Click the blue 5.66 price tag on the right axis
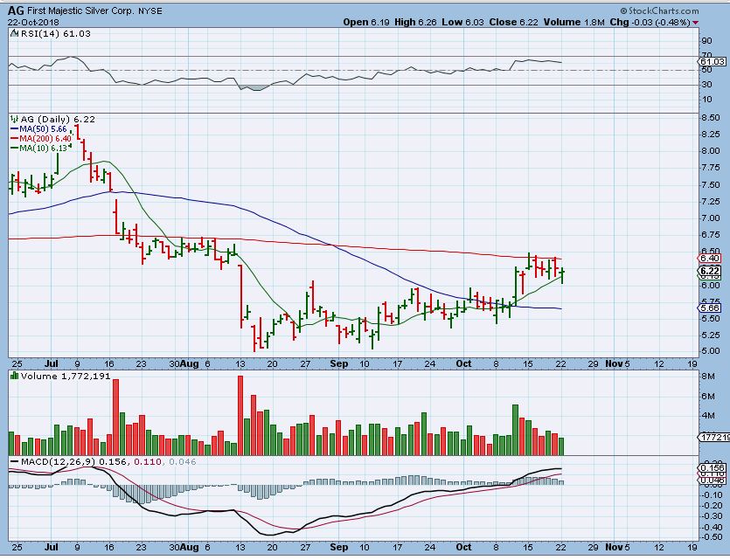Screen dimensions: 730x560 (x=711, y=308)
